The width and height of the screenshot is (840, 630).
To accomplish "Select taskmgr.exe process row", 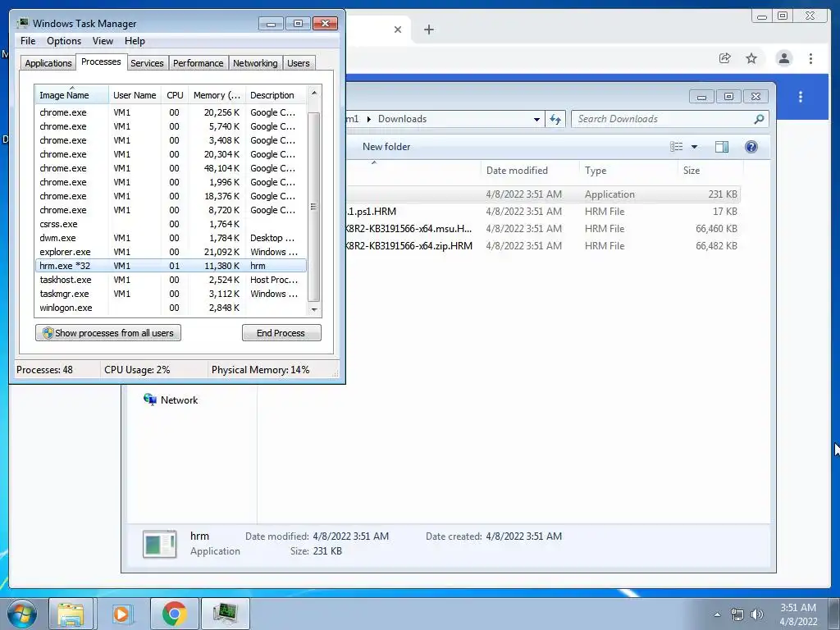I will [x=171, y=294].
